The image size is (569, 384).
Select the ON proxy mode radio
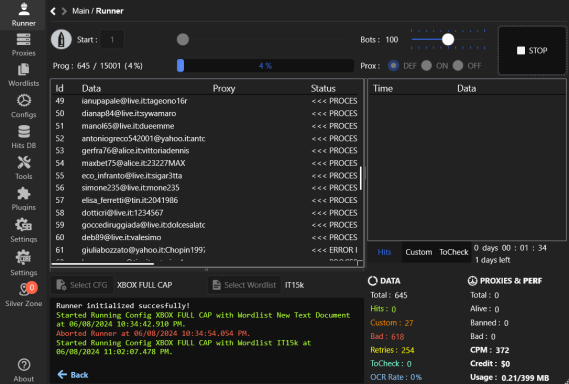[x=426, y=66]
